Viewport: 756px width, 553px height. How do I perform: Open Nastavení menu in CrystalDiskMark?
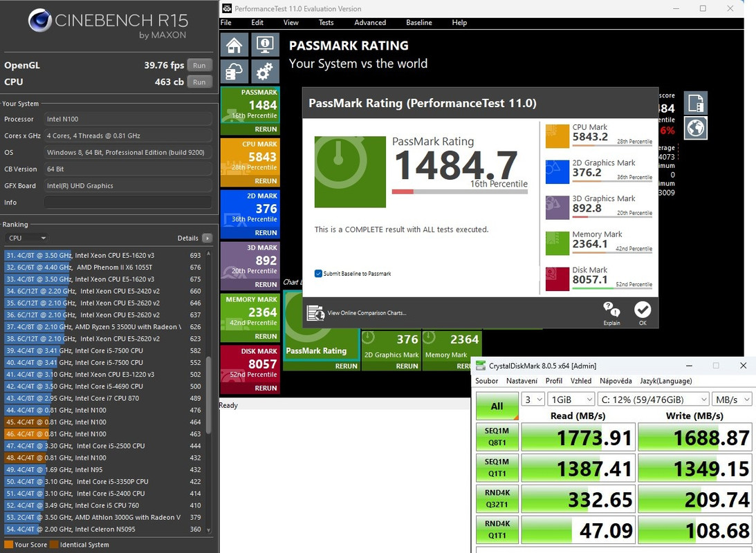click(522, 381)
